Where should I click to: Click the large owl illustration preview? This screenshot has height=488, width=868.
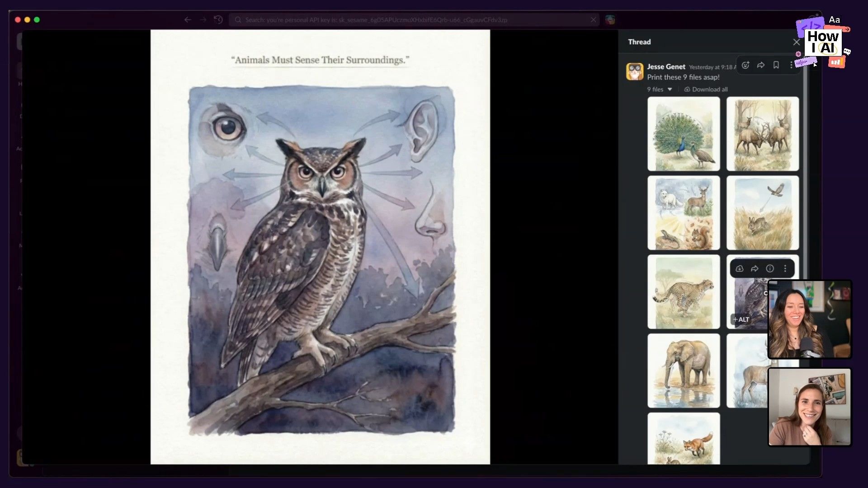tap(320, 247)
